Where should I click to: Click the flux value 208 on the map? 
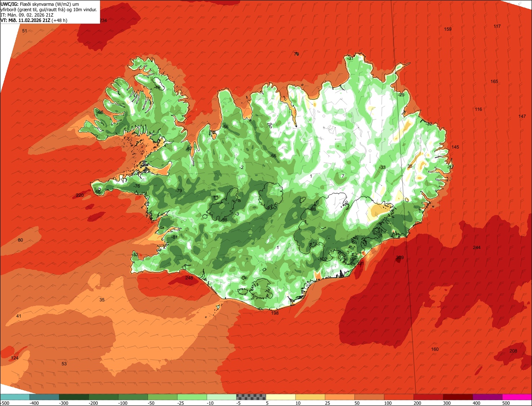tap(513, 351)
